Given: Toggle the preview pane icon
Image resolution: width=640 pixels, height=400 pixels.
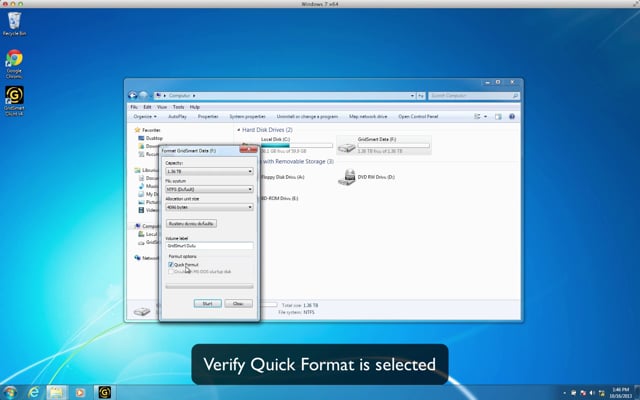Looking at the screenshot, I should pyautogui.click(x=498, y=116).
